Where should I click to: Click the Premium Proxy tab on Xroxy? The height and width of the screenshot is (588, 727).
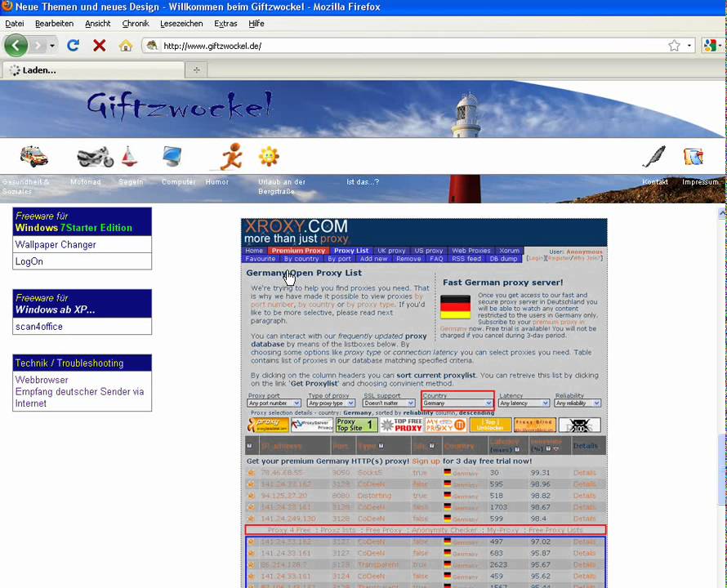[298, 251]
